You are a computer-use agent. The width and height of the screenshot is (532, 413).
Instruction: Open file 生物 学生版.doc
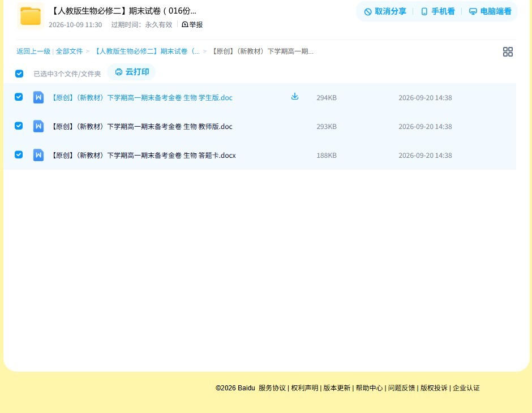142,98
